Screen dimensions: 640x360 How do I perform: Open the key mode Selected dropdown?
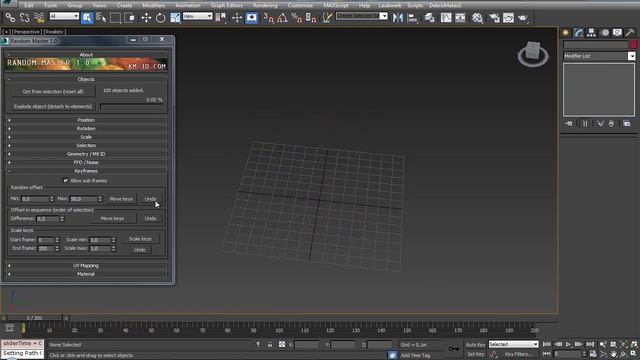(x=513, y=344)
